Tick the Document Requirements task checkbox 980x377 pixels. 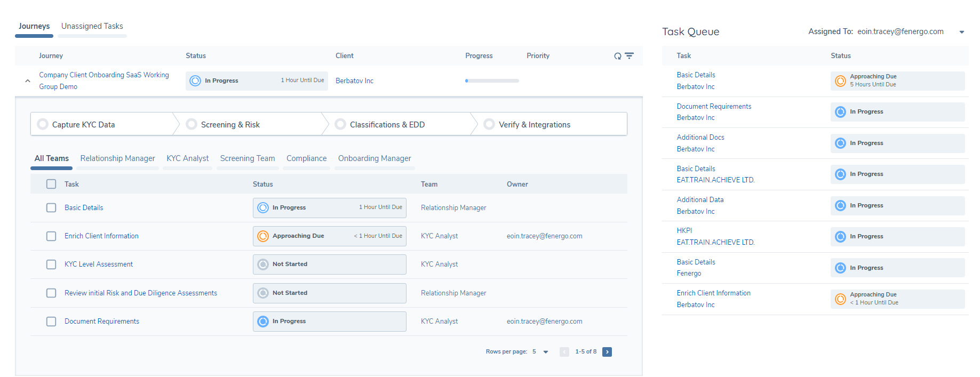click(x=51, y=322)
